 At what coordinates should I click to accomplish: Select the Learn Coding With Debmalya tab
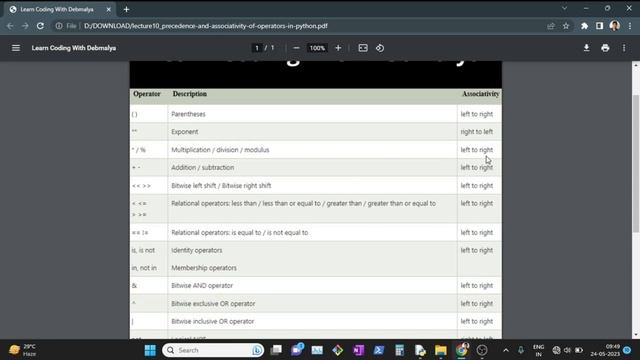click(x=57, y=9)
